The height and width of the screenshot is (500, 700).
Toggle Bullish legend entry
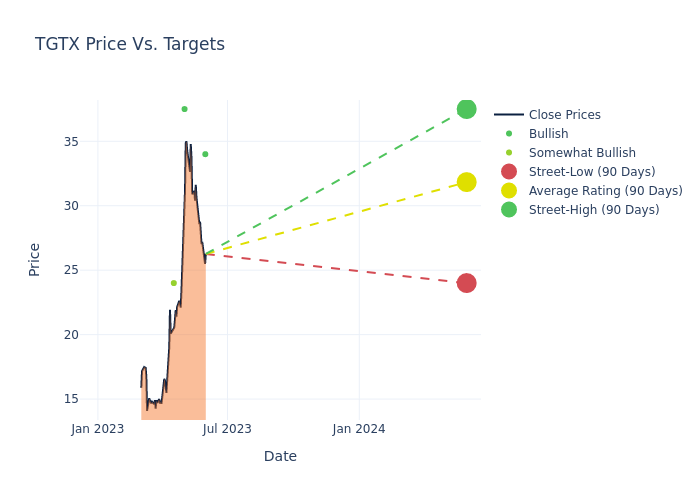(x=548, y=134)
